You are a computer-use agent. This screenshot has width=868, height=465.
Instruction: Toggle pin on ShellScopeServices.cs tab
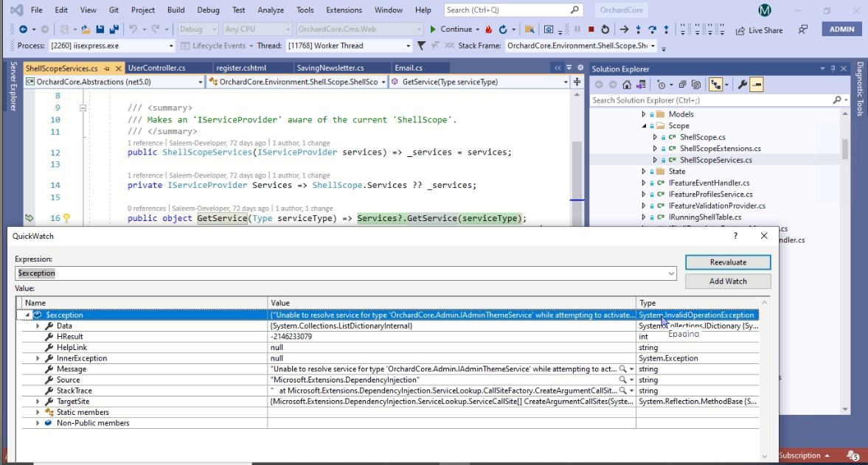pyautogui.click(x=107, y=69)
